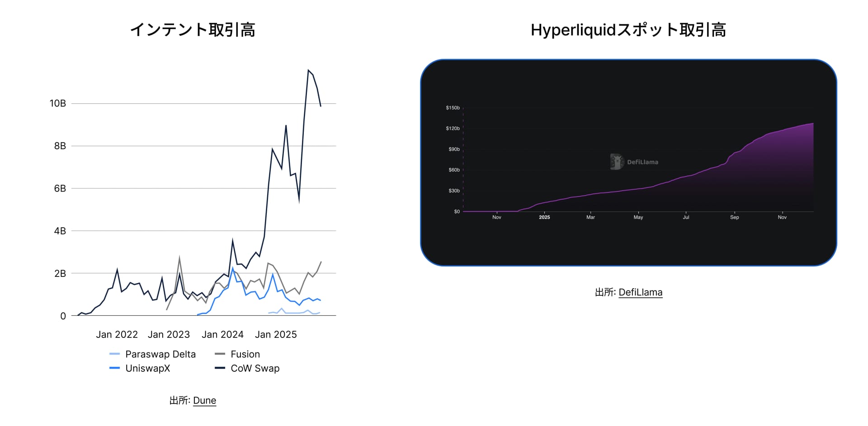Select the Paraswap Delta legend marker

[x=114, y=354]
